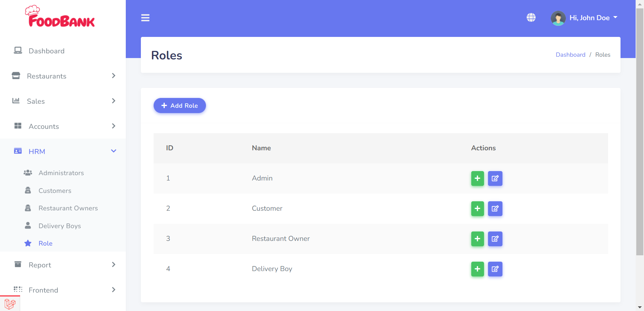Screen dimensions: 644x311
Task: Click the scrollbar down arrow
Action: 640,307
